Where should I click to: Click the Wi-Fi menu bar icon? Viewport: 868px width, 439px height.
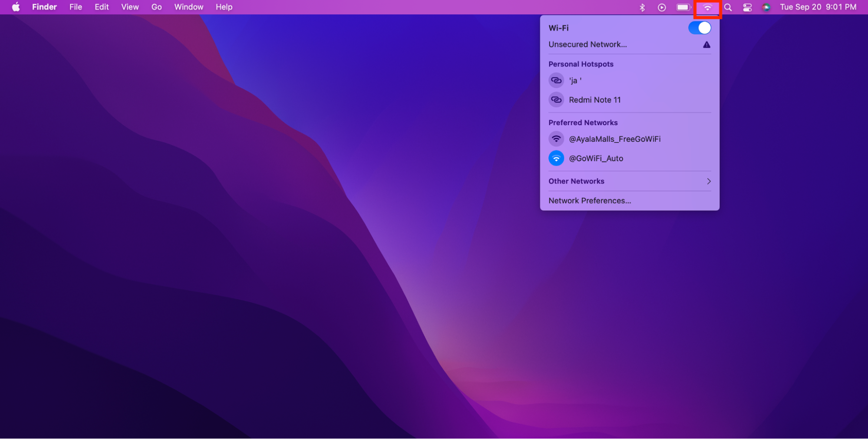tap(707, 7)
